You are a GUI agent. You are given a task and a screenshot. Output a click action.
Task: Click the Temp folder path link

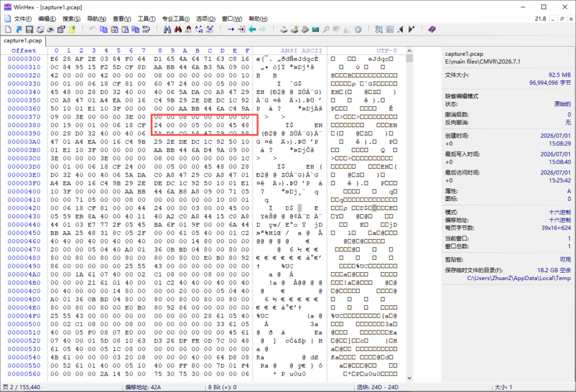tap(519, 278)
